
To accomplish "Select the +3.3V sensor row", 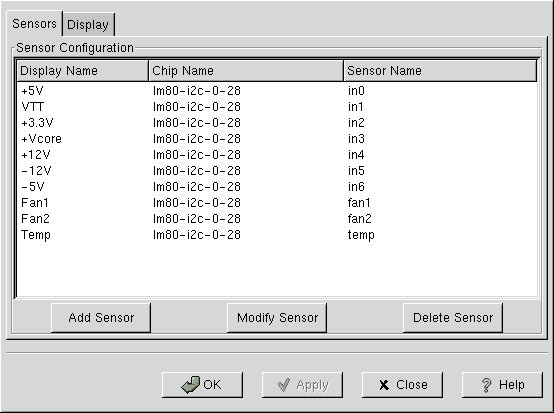I will 277,123.
